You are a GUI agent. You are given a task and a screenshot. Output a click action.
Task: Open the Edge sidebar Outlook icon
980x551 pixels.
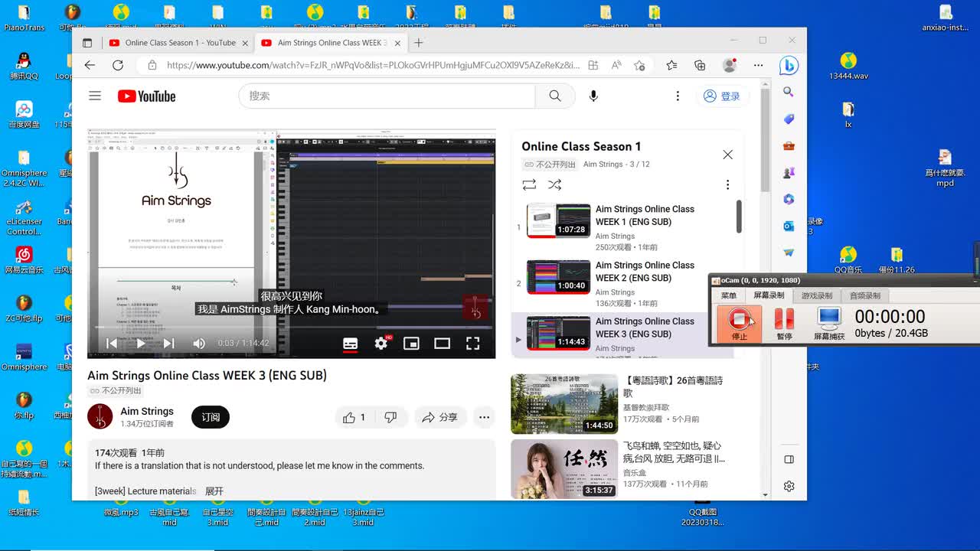pos(789,226)
